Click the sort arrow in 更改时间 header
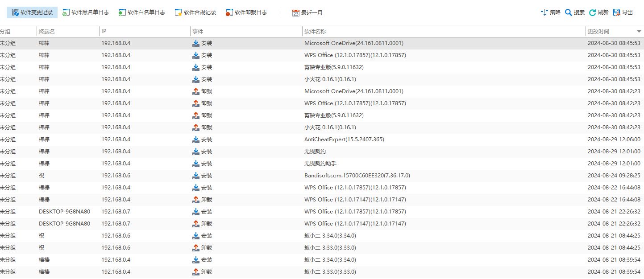This screenshot has width=644, height=279. tap(639, 32)
